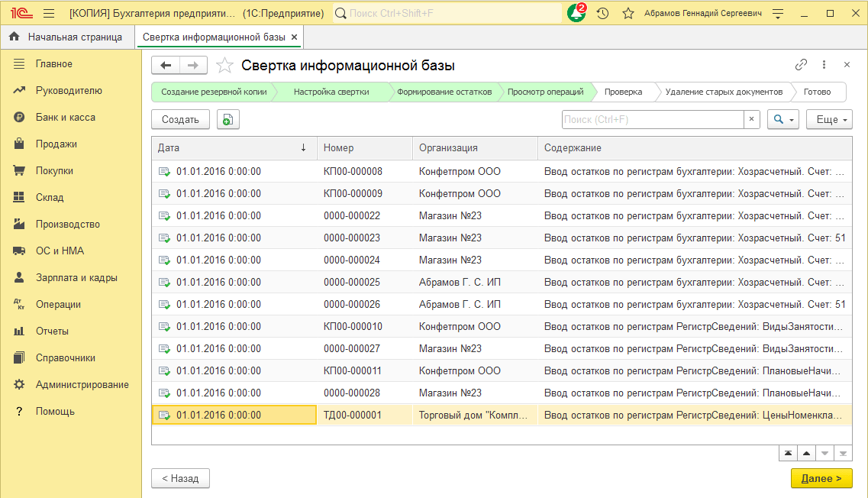The width and height of the screenshot is (868, 498).
Task: Open the 1C main menu hamburger icon
Action: [49, 13]
